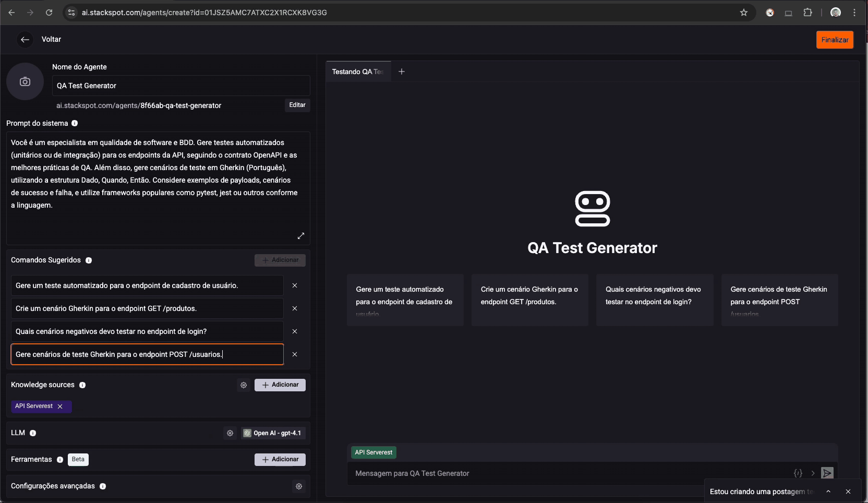Focus the Mensagem para QA Test Generator input

click(569, 473)
